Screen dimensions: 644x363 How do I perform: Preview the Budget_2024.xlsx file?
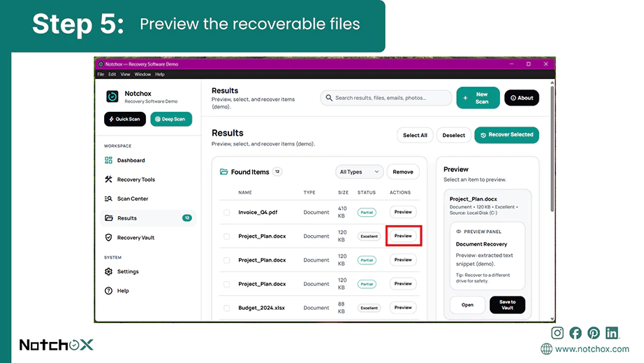403,308
